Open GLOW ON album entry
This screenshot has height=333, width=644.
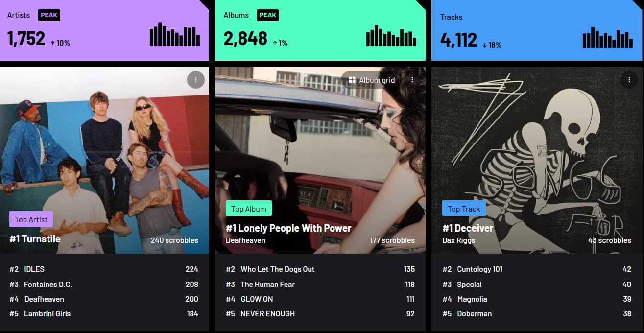(x=320, y=299)
